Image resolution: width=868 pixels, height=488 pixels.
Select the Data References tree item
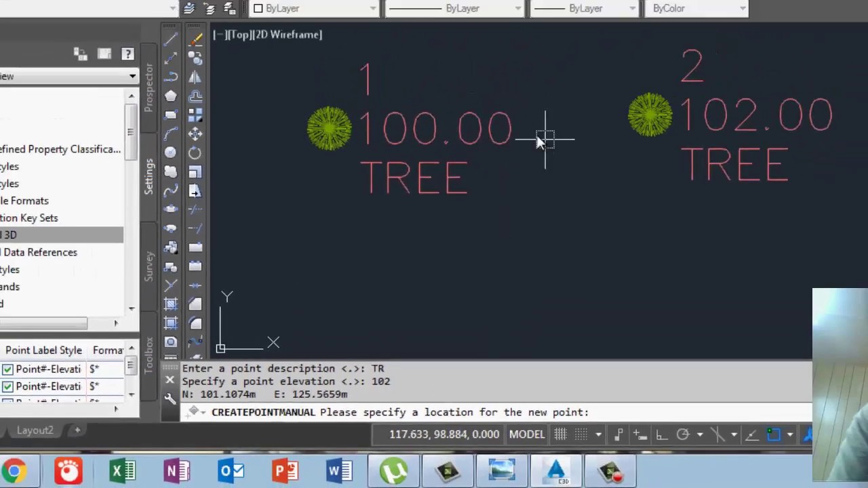[x=40, y=252]
